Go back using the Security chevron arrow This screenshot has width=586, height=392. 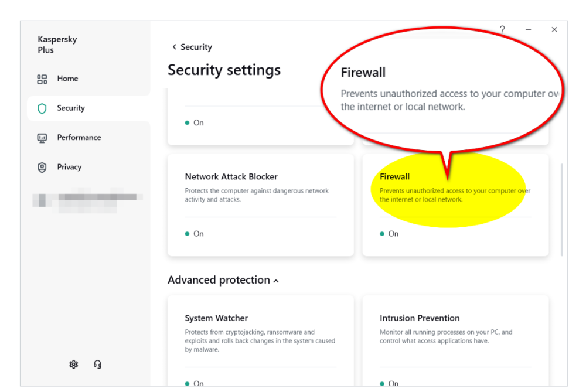[174, 47]
